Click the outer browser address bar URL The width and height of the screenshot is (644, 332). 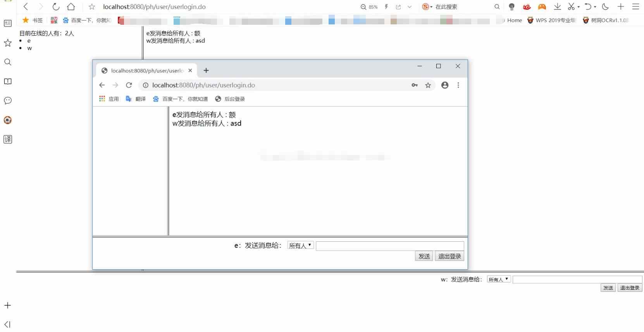(154, 7)
